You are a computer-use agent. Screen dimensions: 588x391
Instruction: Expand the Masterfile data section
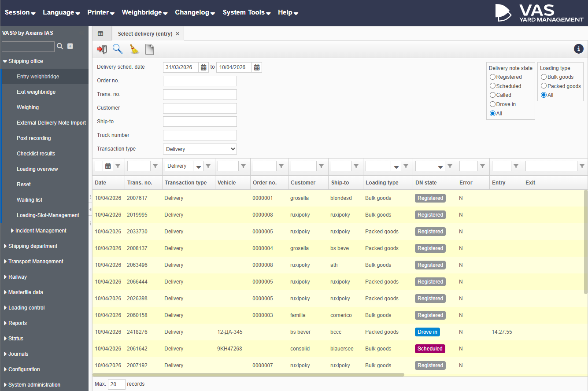tap(26, 292)
